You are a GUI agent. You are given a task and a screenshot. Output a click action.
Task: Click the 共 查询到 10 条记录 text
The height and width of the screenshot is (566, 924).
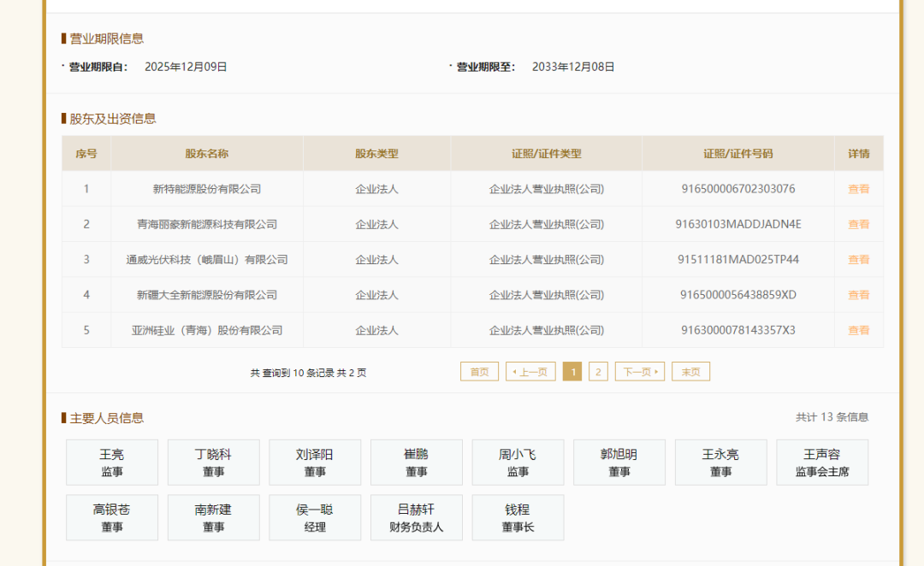[308, 373]
